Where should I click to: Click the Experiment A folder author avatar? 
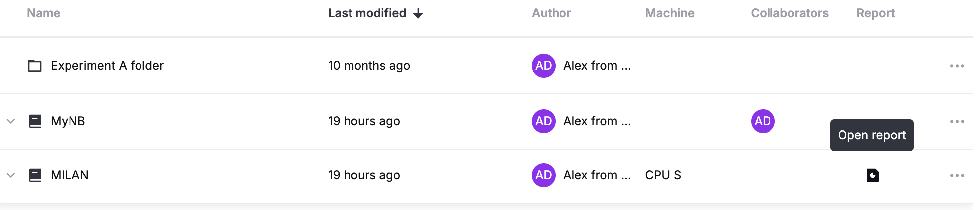[544, 66]
